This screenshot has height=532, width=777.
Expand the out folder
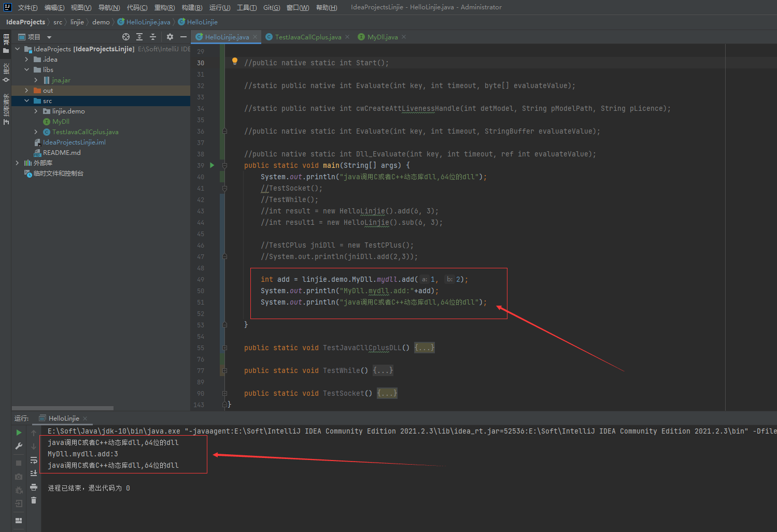pyautogui.click(x=26, y=91)
